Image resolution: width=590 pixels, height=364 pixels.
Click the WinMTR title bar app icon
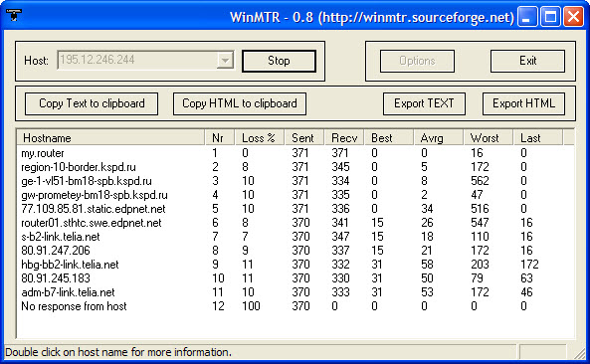[14, 15]
